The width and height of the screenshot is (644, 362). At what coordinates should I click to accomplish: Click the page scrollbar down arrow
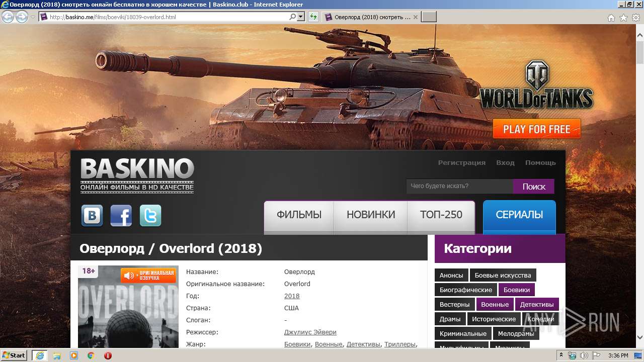pos(640,337)
